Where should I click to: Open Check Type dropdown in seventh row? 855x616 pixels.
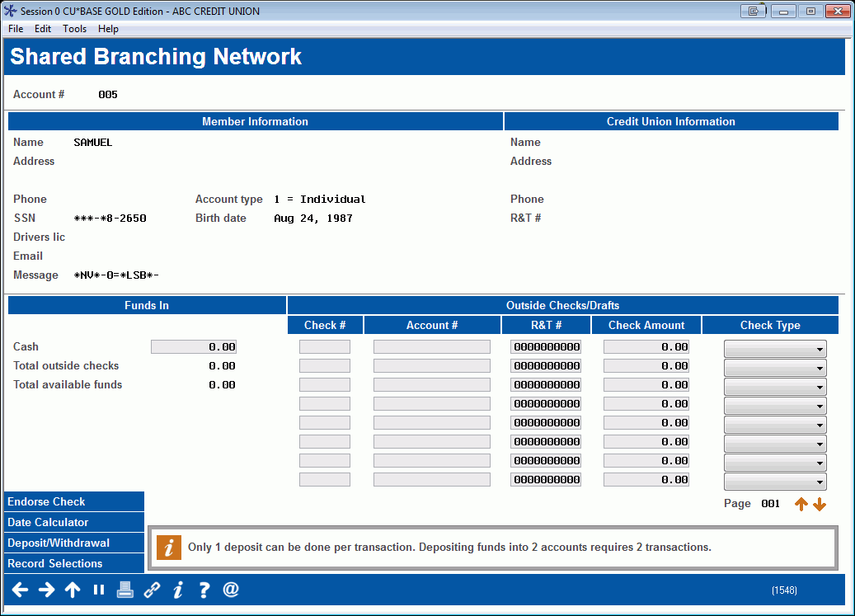click(775, 463)
